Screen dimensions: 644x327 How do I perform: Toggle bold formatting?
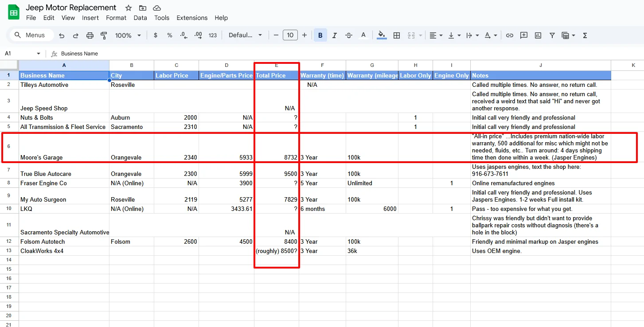pos(320,35)
